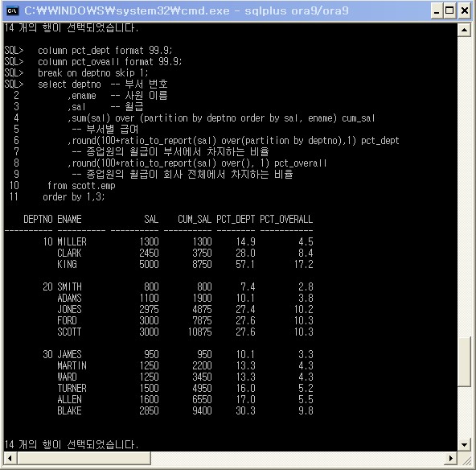The image size is (476, 470).
Task: Close the sqlplus console window
Action: click(x=465, y=11)
